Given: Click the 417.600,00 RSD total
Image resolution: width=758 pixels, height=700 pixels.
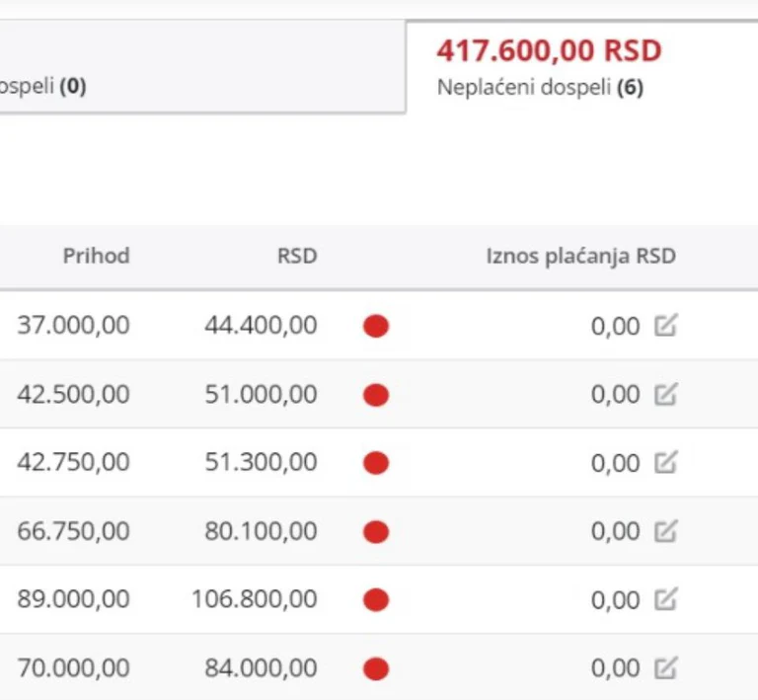Looking at the screenshot, I should coord(549,50).
